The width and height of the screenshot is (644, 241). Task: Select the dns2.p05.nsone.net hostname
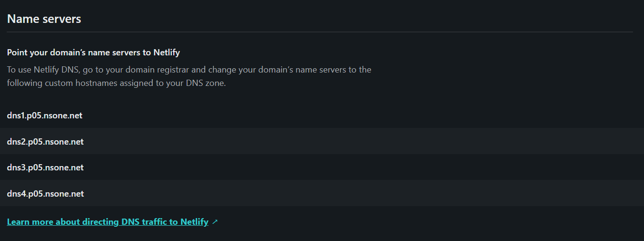(x=45, y=142)
